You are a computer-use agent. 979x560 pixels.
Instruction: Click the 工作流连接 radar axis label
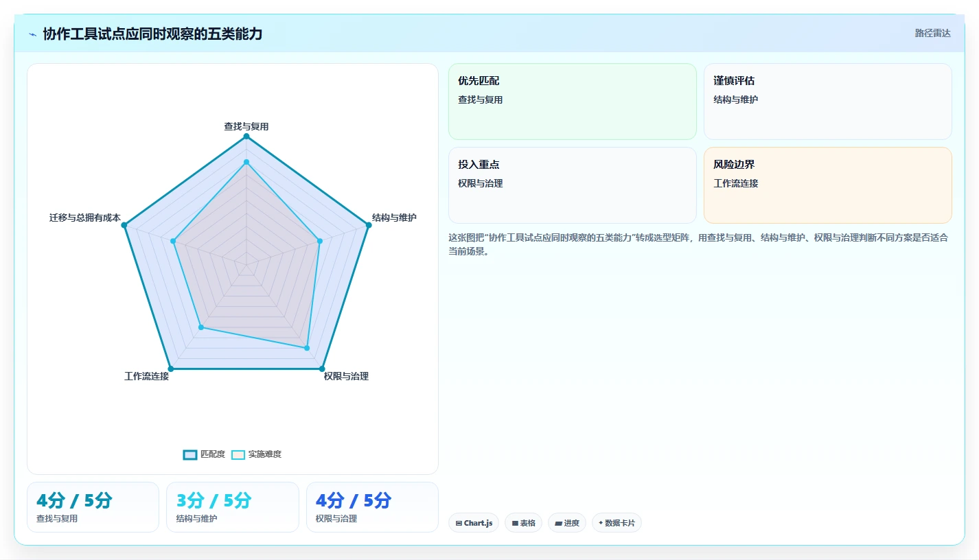pos(146,376)
